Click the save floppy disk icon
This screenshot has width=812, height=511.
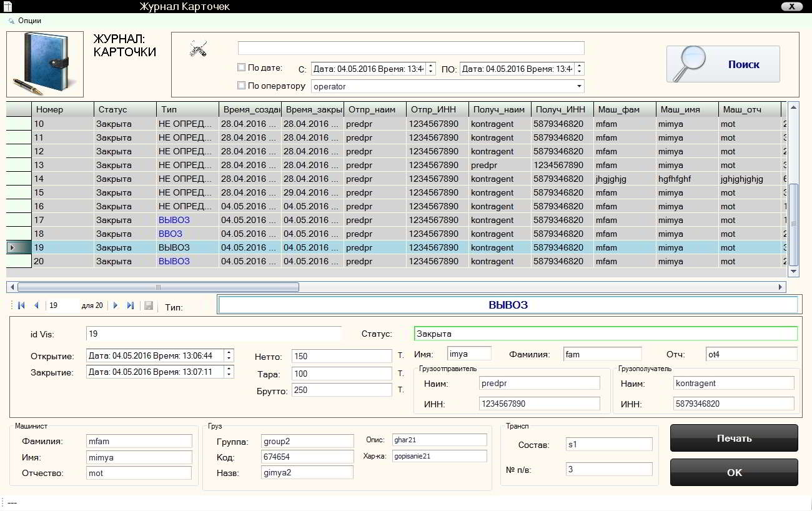pyautogui.click(x=149, y=305)
